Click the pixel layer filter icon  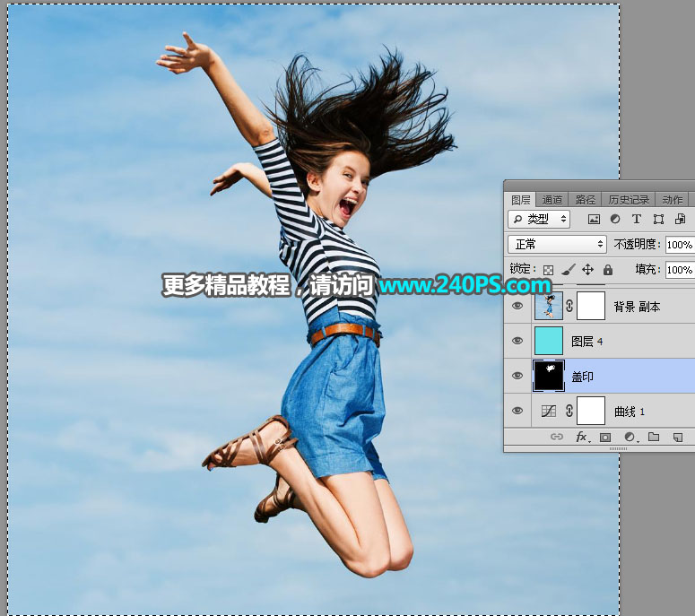tap(594, 219)
